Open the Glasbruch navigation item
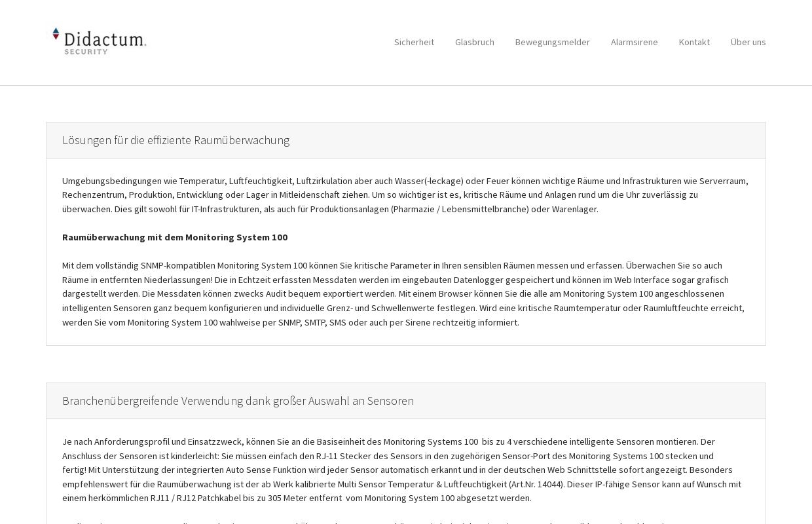Image resolution: width=812 pixels, height=524 pixels. coord(475,42)
